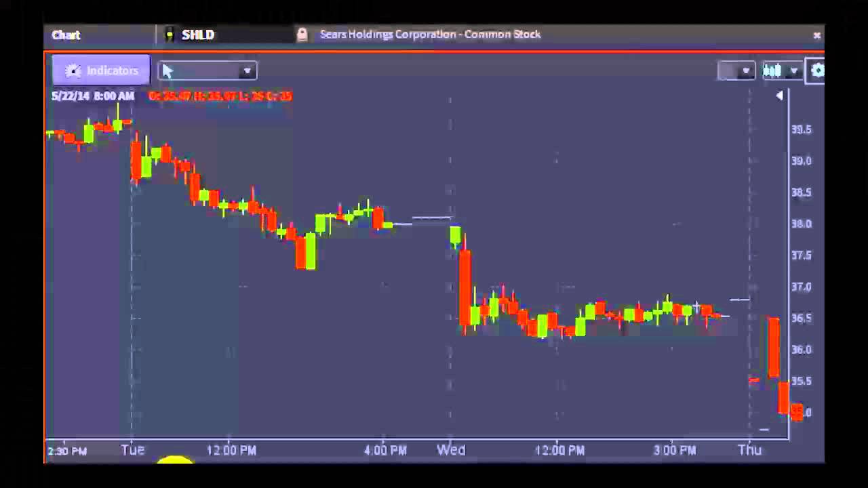The height and width of the screenshot is (488, 868).
Task: Open the chart settings gear
Action: [x=816, y=70]
